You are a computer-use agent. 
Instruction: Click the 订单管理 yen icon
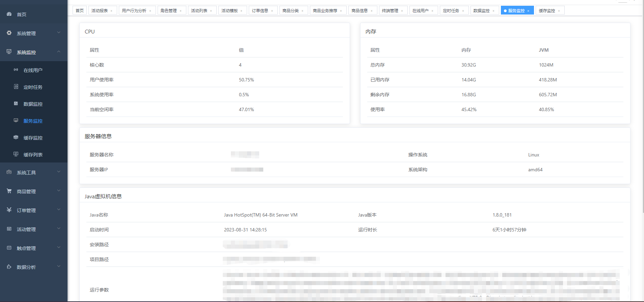9,210
